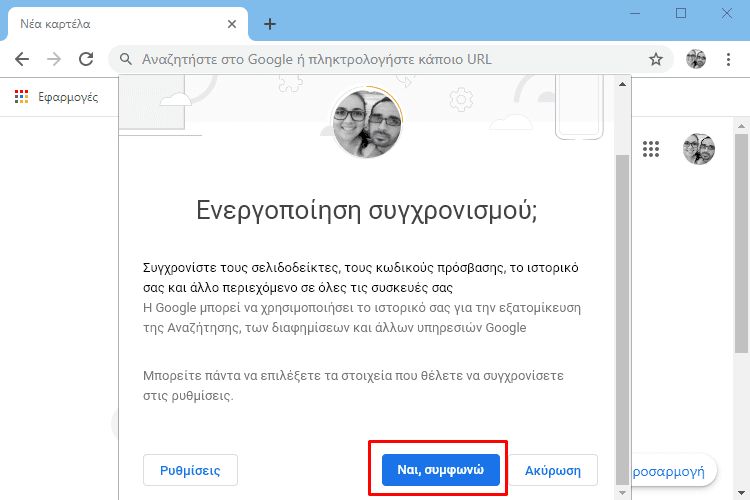Viewport: 750px width, 500px height.
Task: Open Εφαρμογές apps shortcut in bookmarks bar
Action: click(56, 97)
